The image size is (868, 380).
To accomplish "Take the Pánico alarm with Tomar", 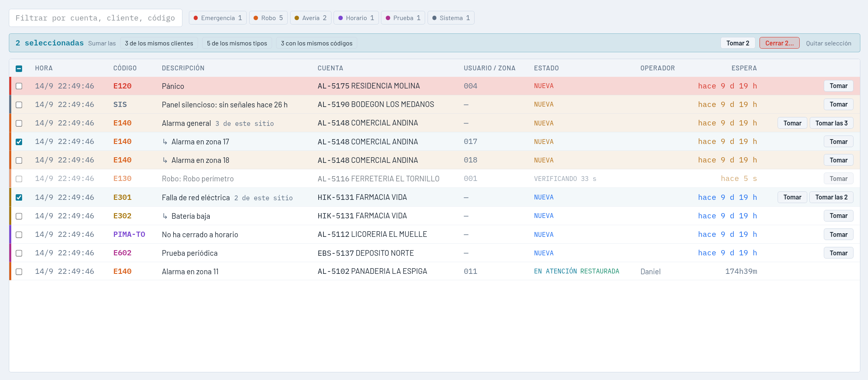I will pyautogui.click(x=839, y=86).
